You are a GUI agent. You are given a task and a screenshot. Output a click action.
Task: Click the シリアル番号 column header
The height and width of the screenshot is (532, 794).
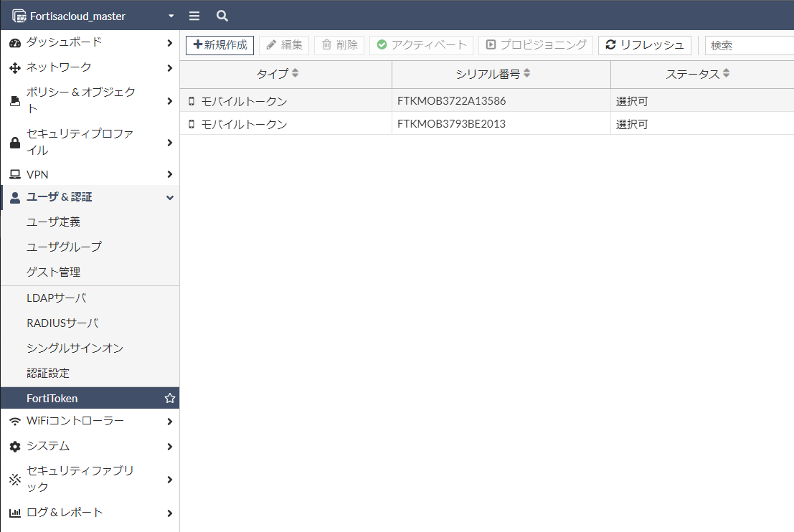(x=501, y=74)
